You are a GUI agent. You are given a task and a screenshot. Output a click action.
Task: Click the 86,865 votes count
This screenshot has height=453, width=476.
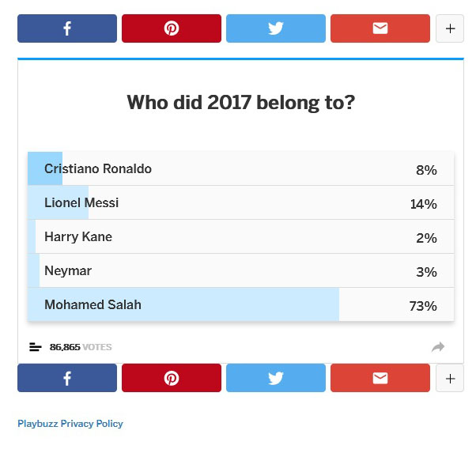pyautogui.click(x=81, y=347)
